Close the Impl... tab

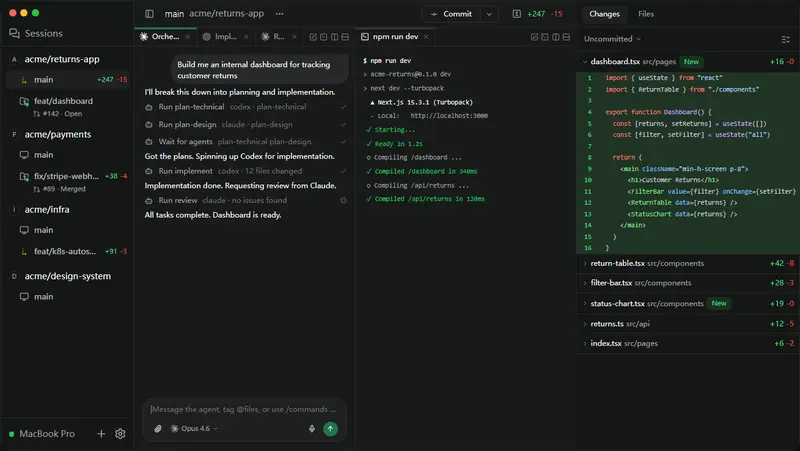pyautogui.click(x=246, y=37)
